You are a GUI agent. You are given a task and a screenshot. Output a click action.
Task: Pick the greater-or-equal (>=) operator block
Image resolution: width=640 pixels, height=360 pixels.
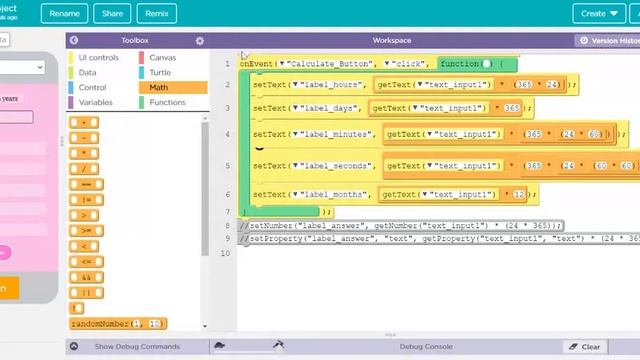click(86, 231)
